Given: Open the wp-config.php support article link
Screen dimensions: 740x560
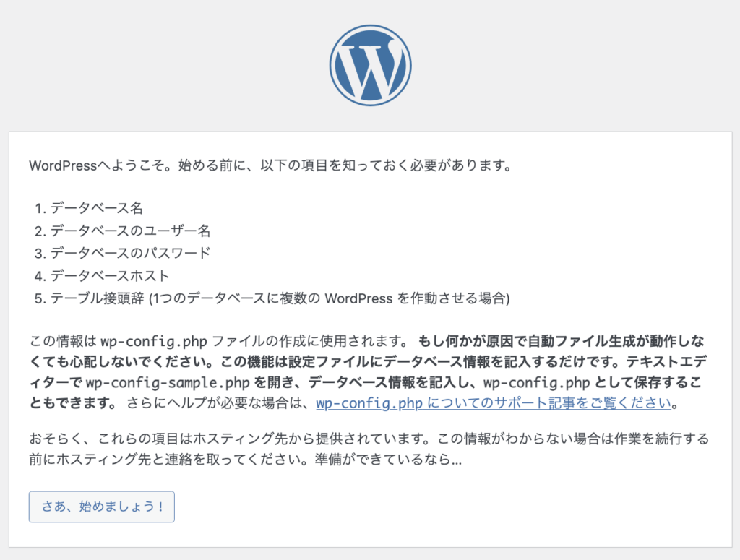Looking at the screenshot, I should [x=494, y=403].
